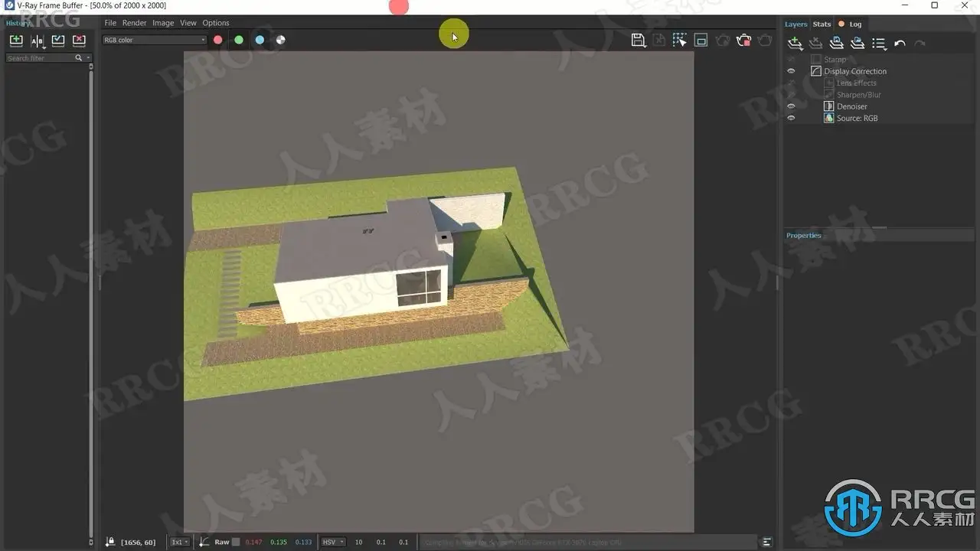Toggle Stamp layer visibility
The image size is (980, 551).
[792, 60]
